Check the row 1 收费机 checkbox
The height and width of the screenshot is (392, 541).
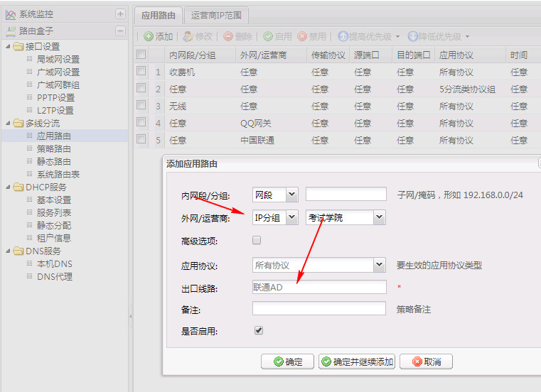(x=141, y=71)
